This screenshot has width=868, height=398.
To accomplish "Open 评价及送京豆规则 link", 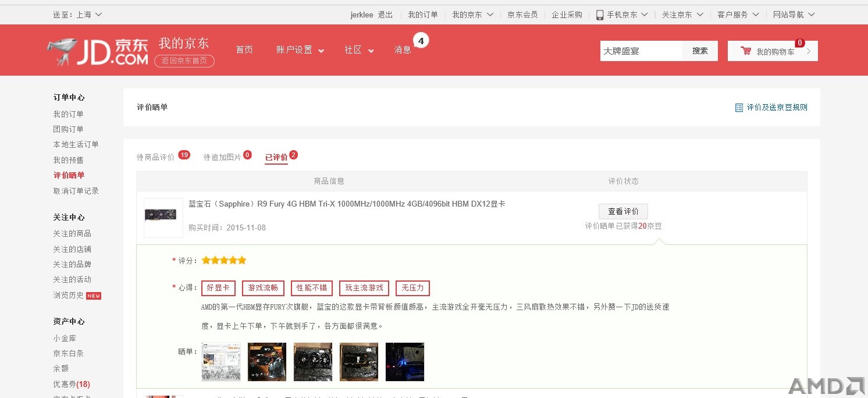I will pos(777,108).
